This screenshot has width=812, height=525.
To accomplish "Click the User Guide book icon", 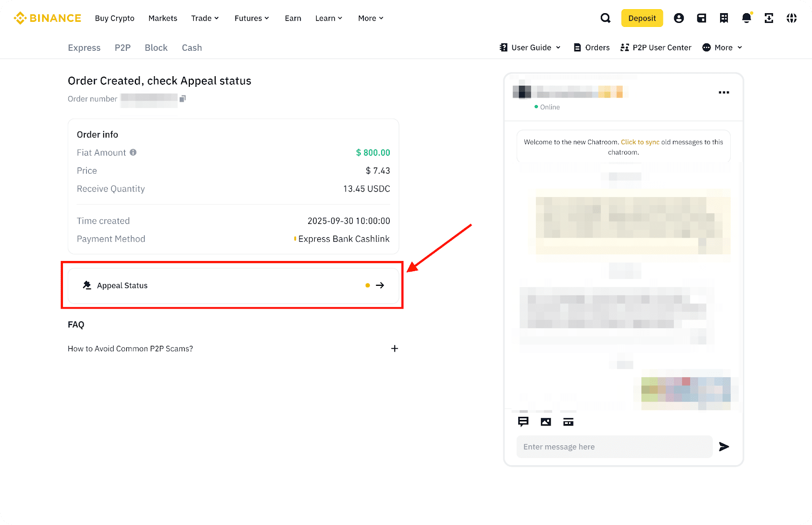I will [x=503, y=47].
